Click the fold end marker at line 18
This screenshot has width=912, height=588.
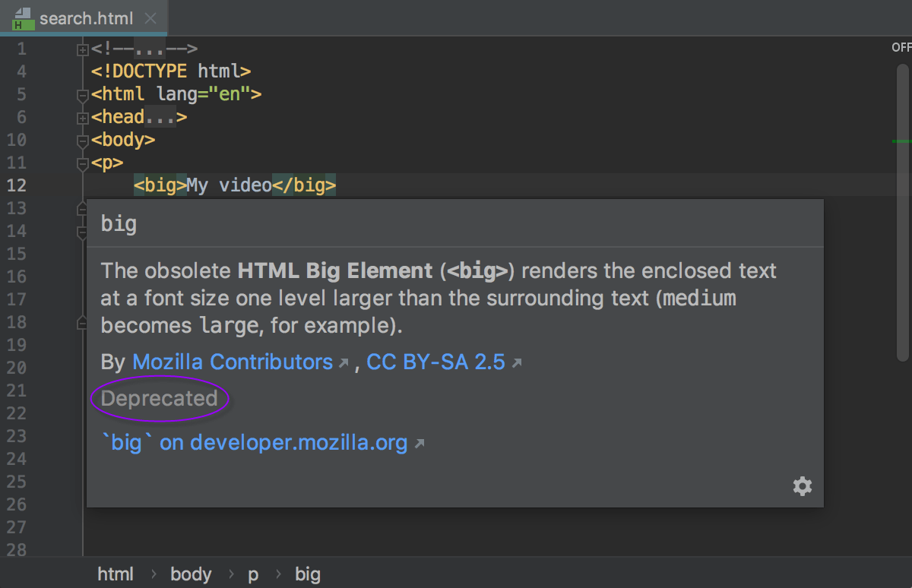click(82, 321)
